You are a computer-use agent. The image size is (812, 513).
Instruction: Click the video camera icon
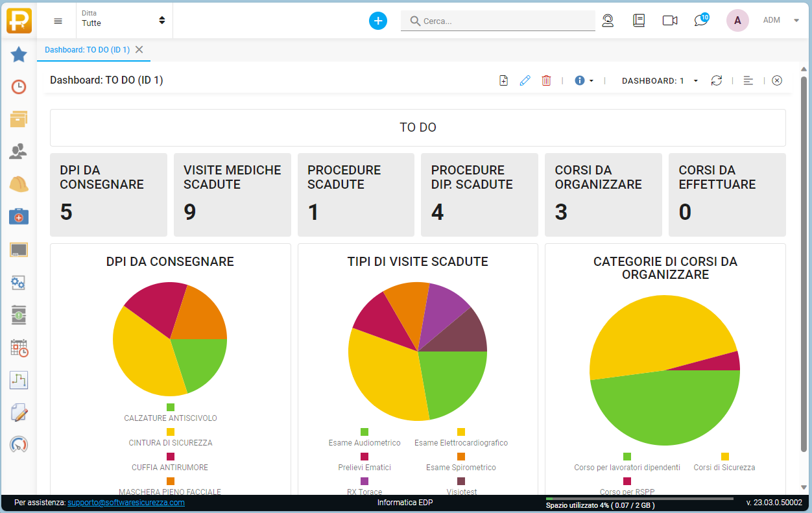tap(670, 21)
